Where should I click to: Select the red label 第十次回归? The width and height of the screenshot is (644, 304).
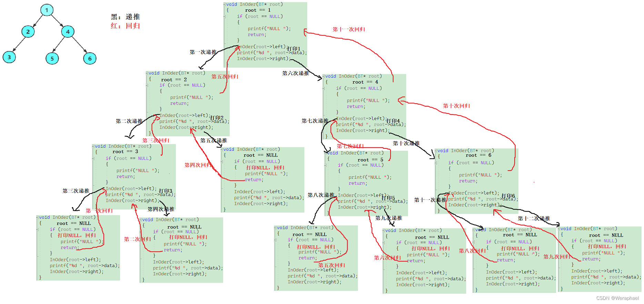click(456, 106)
